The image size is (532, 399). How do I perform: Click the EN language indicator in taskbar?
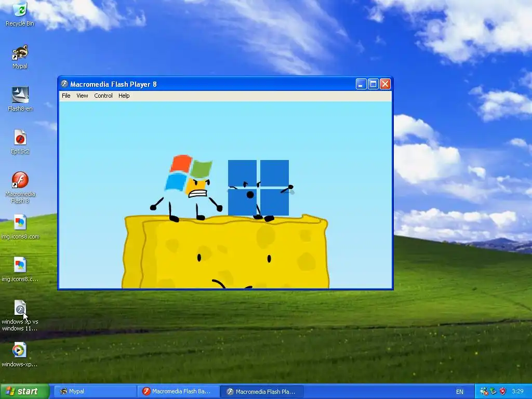click(460, 392)
